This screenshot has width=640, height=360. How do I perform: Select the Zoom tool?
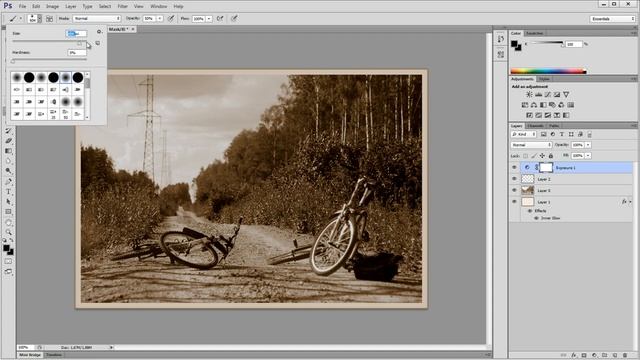pyautogui.click(x=8, y=232)
